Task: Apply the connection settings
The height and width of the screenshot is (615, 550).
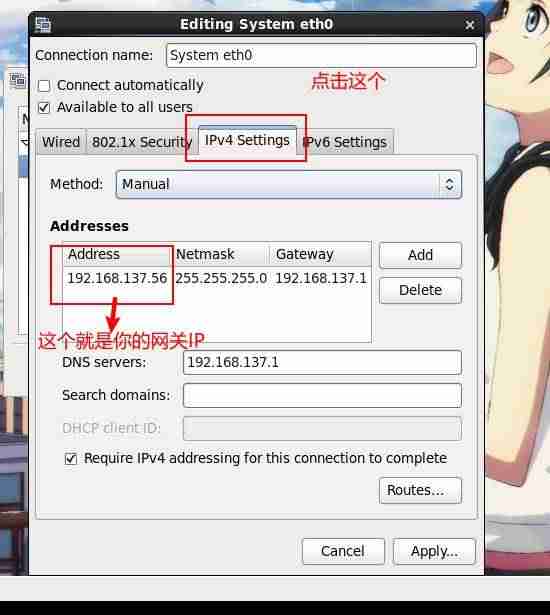Action: click(x=434, y=551)
